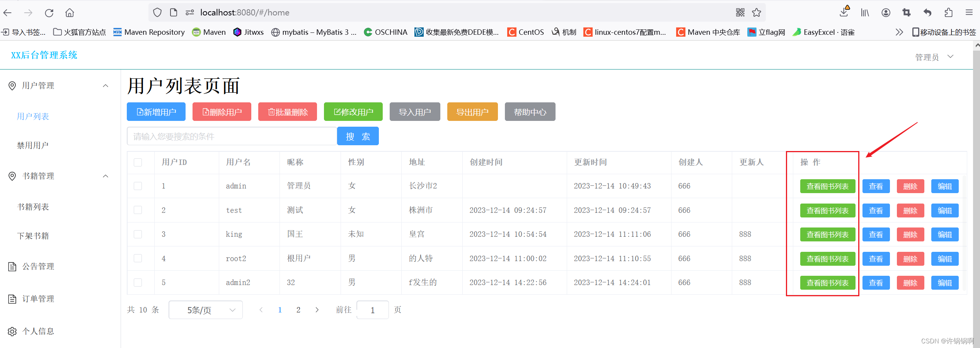
Task: Click the 修改用户 button
Action: click(353, 112)
